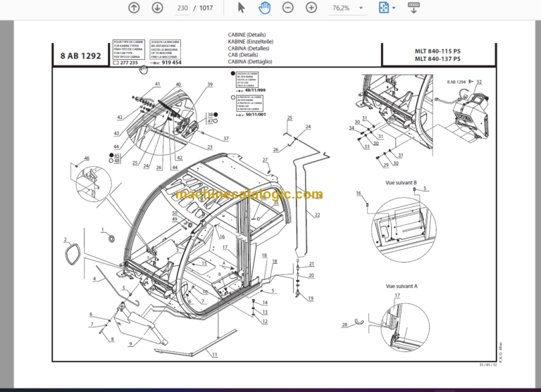
Task: Click part number 22 callout
Action: click(317, 215)
